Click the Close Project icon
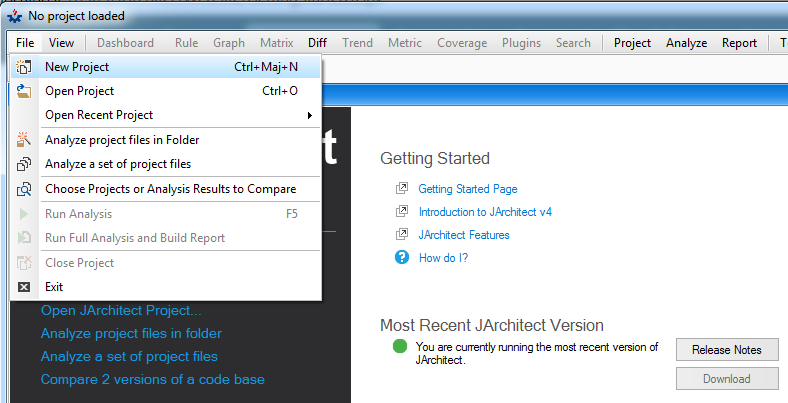 click(x=24, y=263)
